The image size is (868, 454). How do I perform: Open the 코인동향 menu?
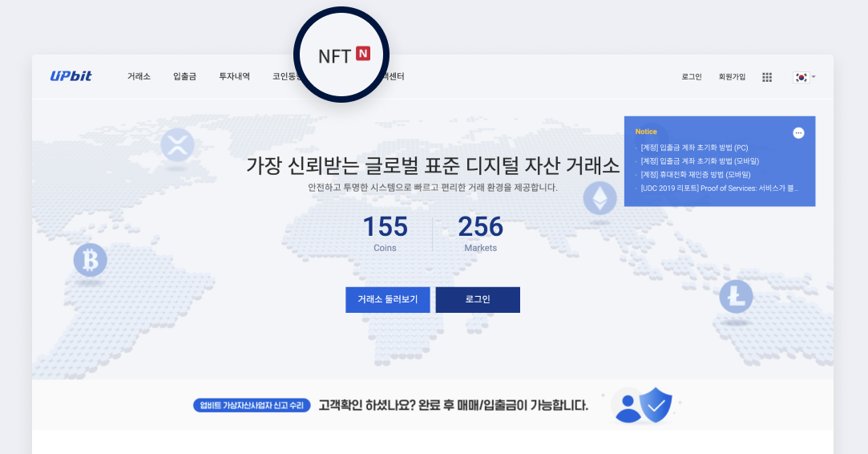285,76
